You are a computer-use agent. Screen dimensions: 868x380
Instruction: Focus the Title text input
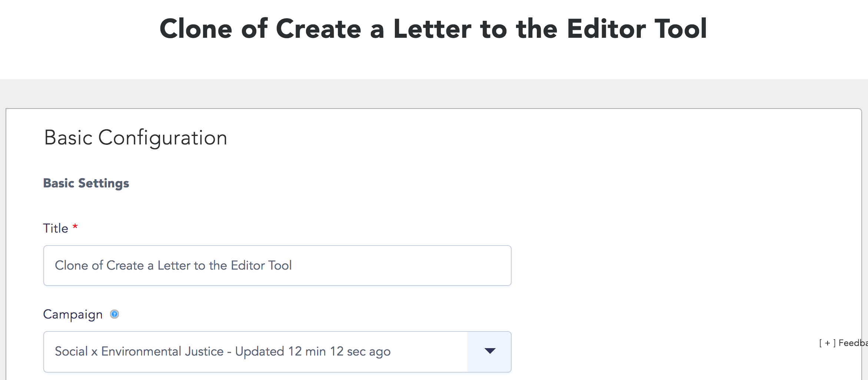(277, 265)
